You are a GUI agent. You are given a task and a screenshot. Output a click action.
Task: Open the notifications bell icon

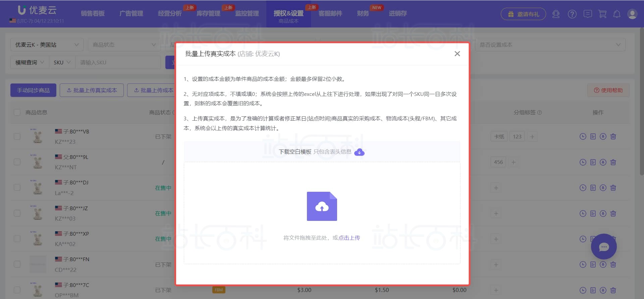(x=617, y=14)
